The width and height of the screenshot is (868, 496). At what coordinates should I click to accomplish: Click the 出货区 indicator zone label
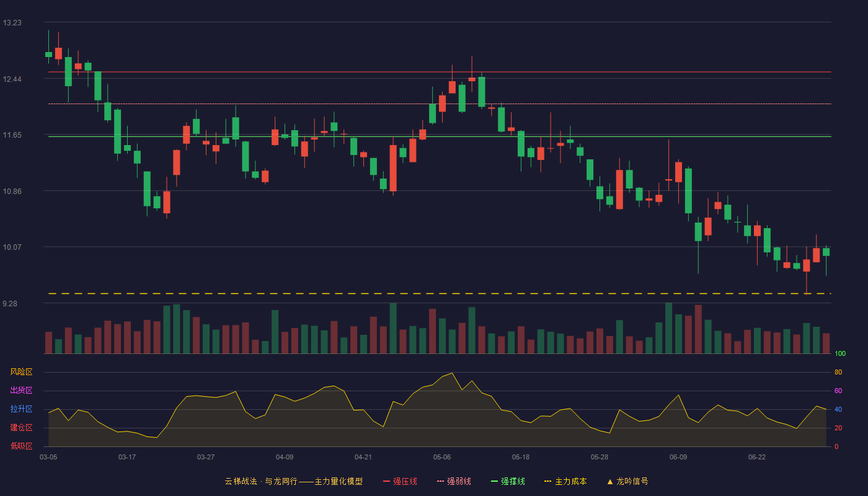[21, 391]
